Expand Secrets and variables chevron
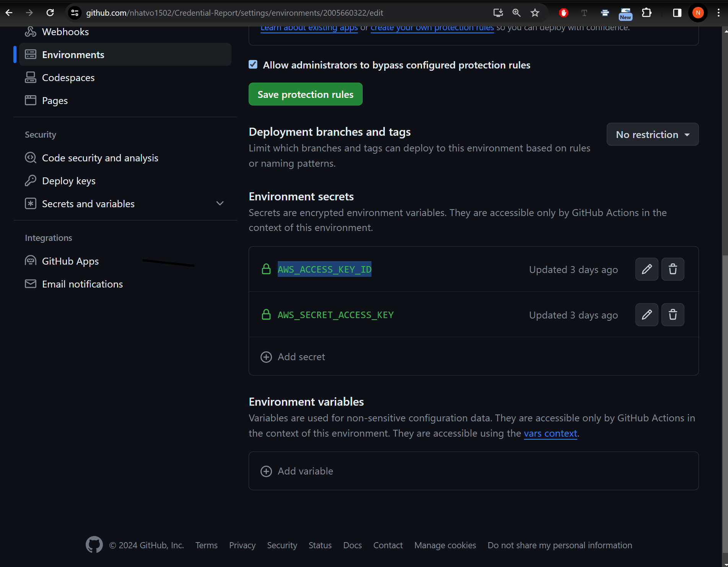 click(220, 203)
